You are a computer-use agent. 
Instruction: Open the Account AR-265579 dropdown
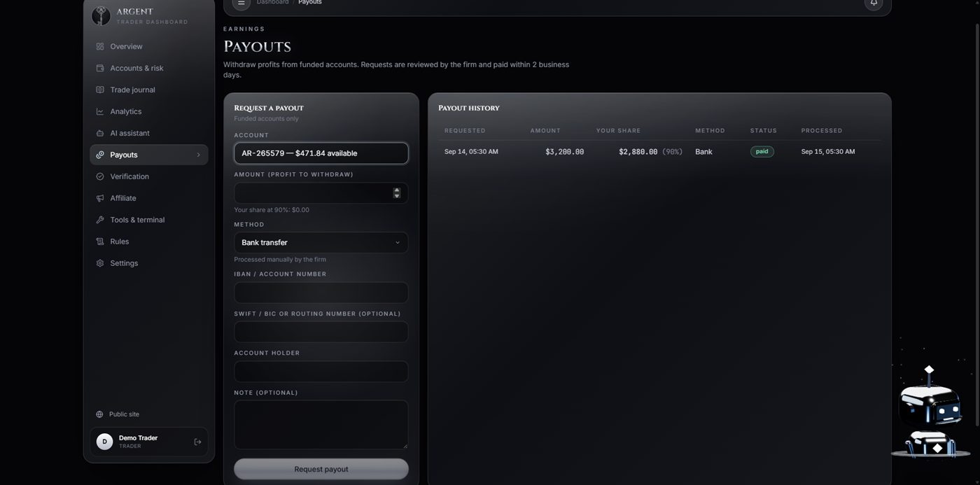[x=321, y=153]
